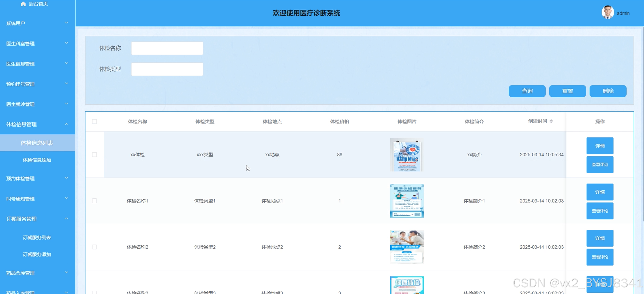Open 体检信息添加 submenu item
The width and height of the screenshot is (644, 294).
(x=37, y=160)
